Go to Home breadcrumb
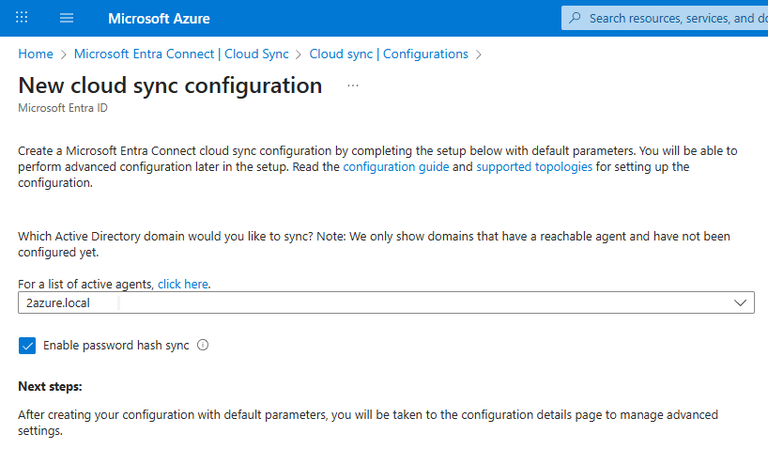Viewport: 768px width, 449px height. pos(36,54)
